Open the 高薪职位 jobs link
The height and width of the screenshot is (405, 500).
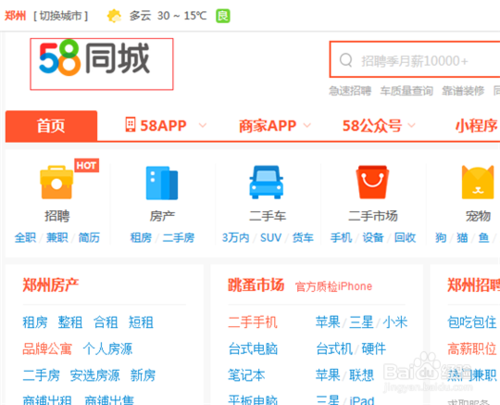(472, 349)
